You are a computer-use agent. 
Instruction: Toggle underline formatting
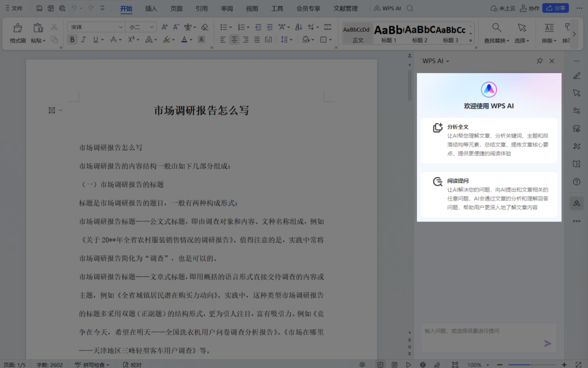[96, 39]
